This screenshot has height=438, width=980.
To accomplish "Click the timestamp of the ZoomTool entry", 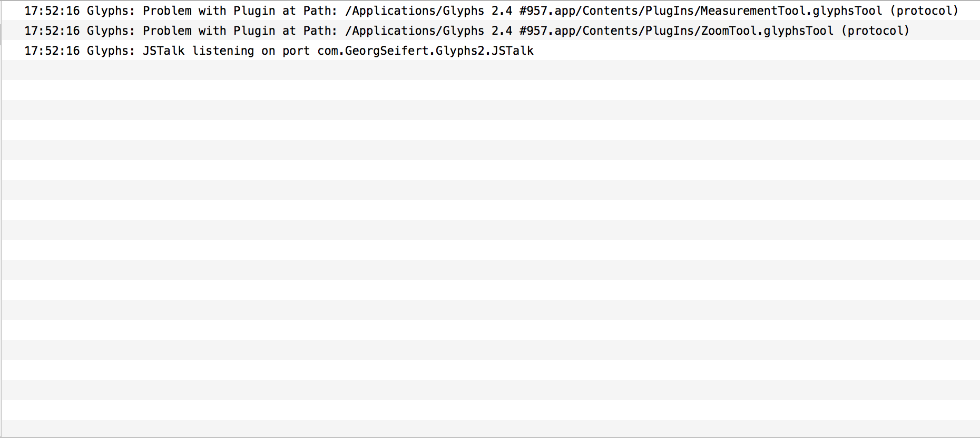I will pyautogui.click(x=52, y=31).
